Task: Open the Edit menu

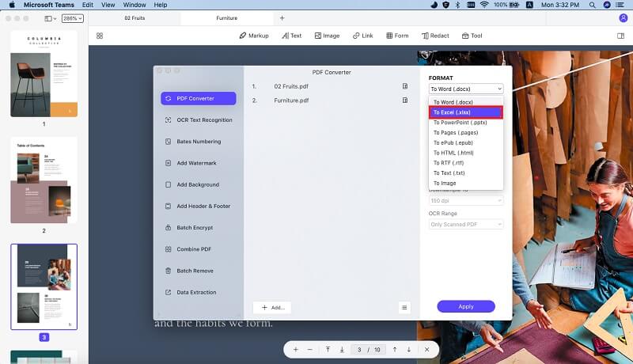Action: (88, 5)
